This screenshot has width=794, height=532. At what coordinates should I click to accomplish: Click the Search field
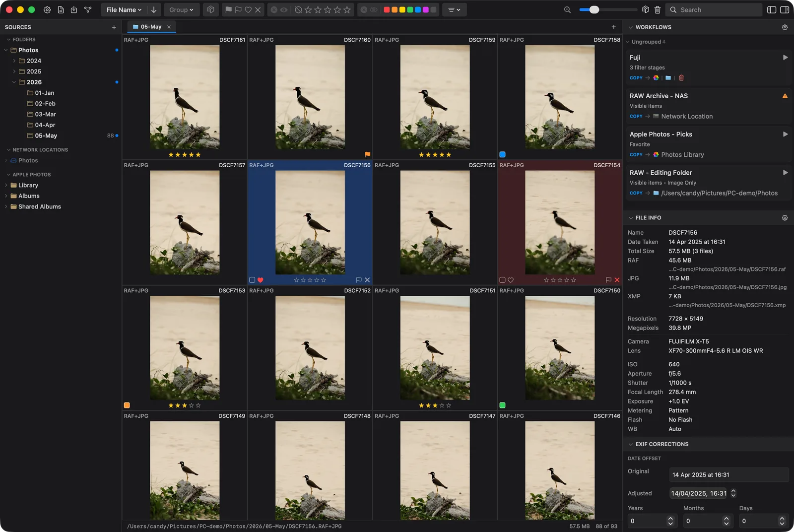[x=715, y=10]
